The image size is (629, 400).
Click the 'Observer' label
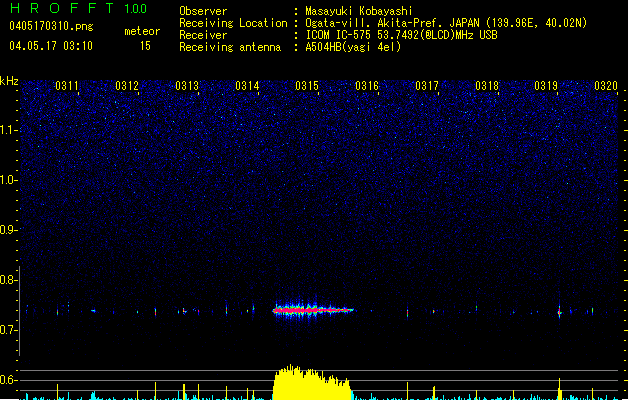pos(203,11)
